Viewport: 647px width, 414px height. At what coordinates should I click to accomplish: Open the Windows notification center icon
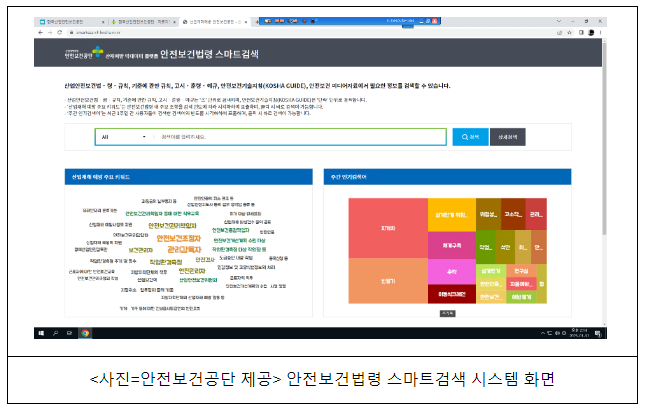597,334
